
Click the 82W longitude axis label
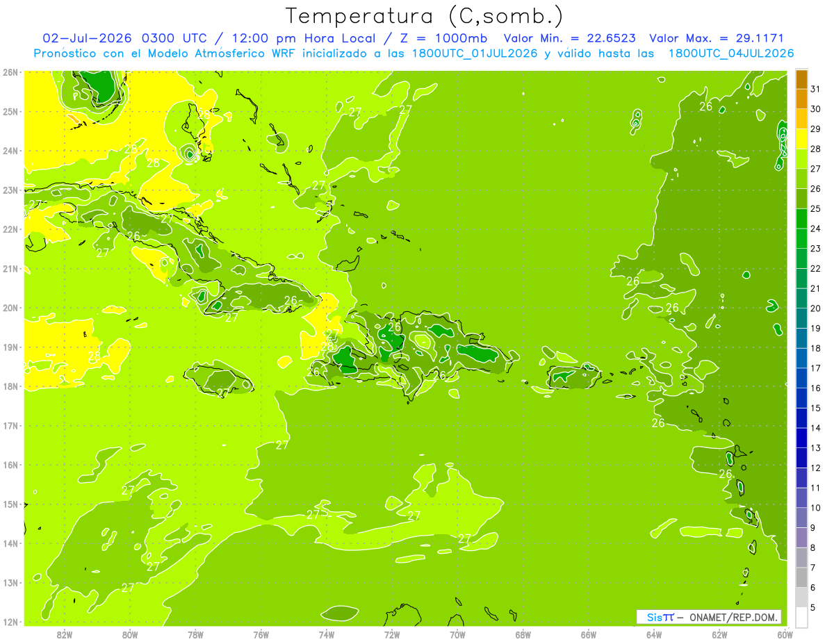tap(64, 634)
